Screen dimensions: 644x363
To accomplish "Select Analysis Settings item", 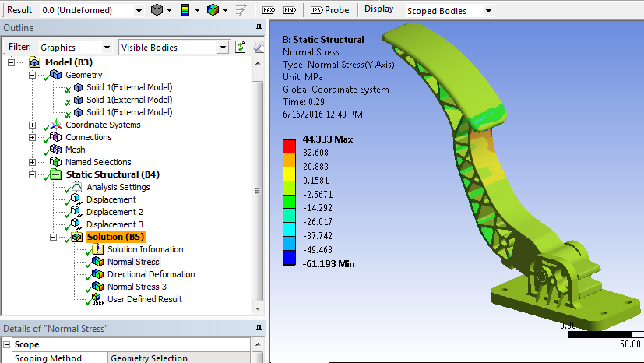I will click(118, 187).
